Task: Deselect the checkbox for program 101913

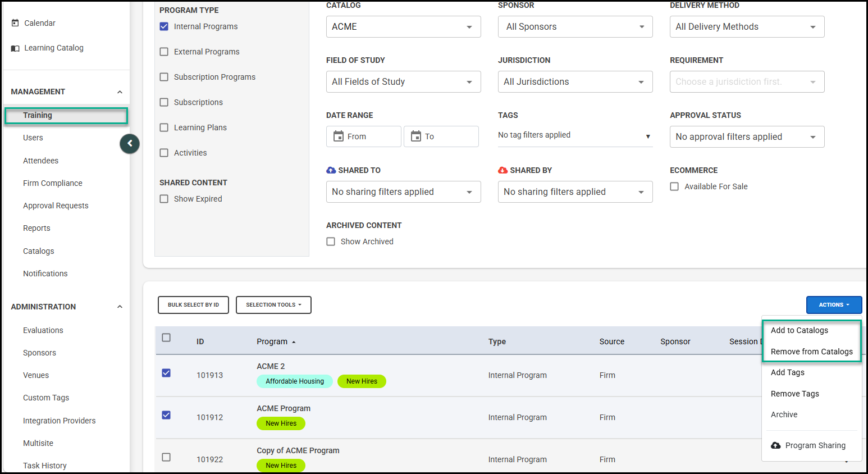Action: (x=166, y=373)
